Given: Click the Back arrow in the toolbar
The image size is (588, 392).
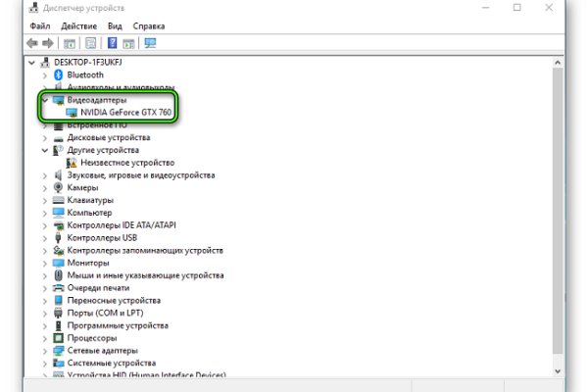Looking at the screenshot, I should (x=31, y=43).
